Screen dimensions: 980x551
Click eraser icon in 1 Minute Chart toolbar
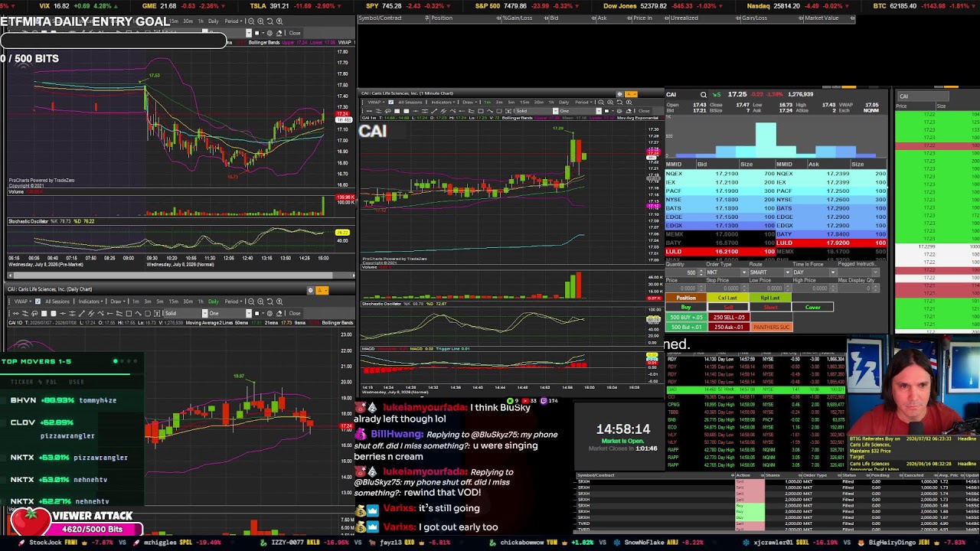click(629, 111)
